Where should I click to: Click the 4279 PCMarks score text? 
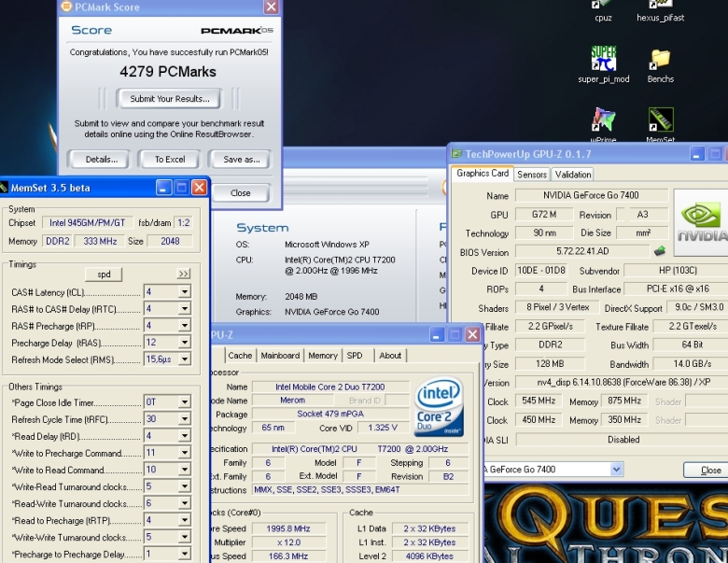point(168,72)
